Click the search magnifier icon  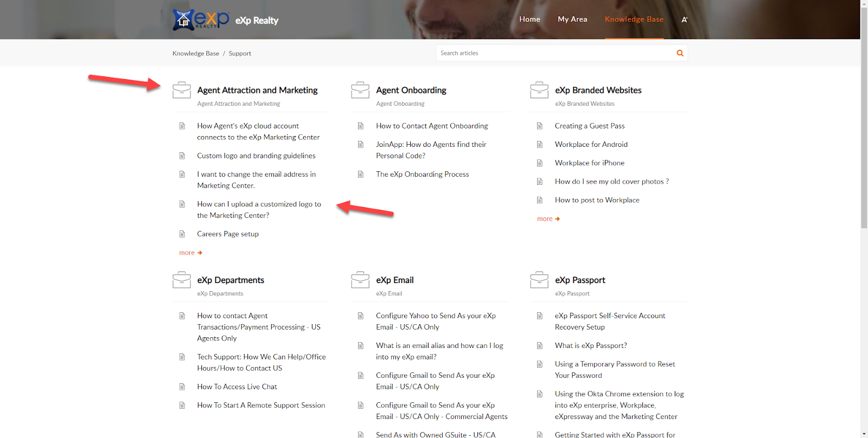pos(680,53)
